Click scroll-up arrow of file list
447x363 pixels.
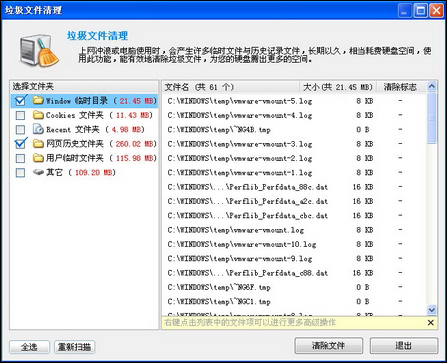click(432, 87)
